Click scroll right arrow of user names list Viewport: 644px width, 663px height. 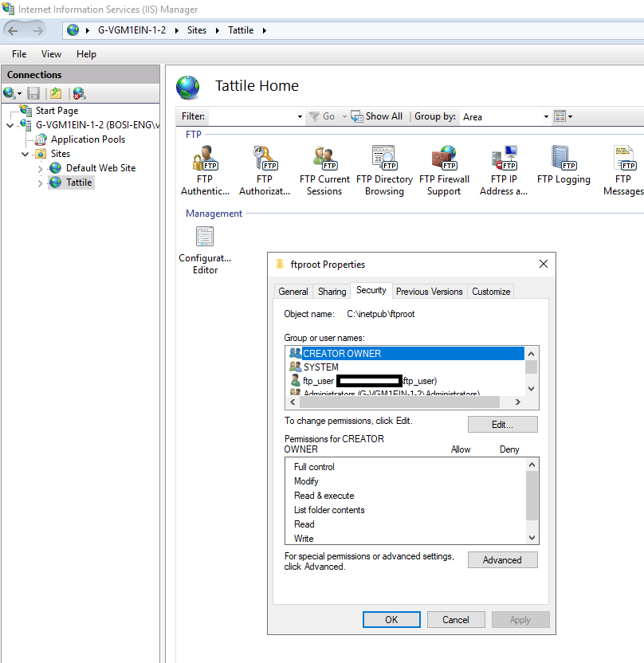point(518,402)
